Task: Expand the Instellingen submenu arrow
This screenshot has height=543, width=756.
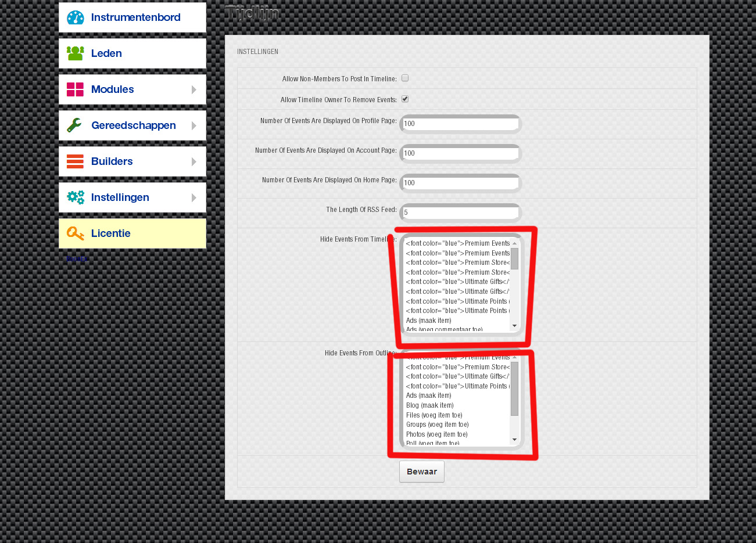Action: [x=194, y=197]
